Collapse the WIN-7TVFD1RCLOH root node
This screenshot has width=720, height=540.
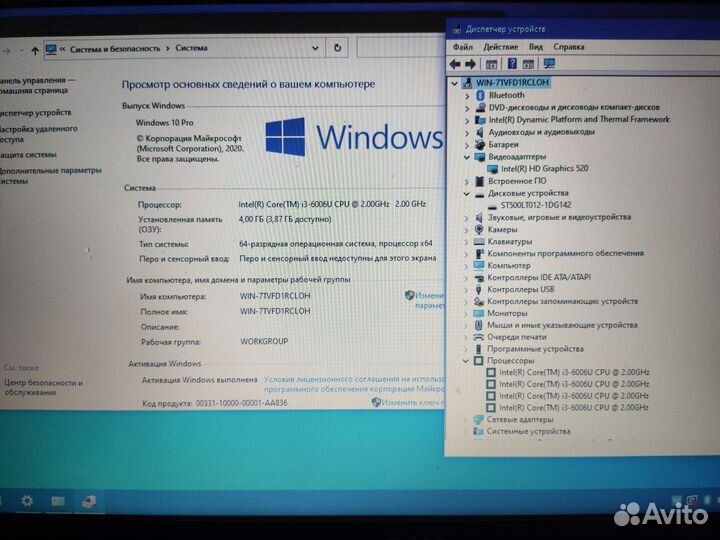455,83
